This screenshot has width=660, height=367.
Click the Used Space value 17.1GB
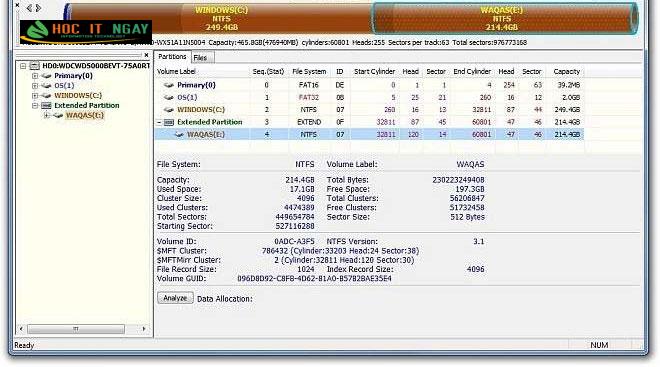(x=302, y=189)
